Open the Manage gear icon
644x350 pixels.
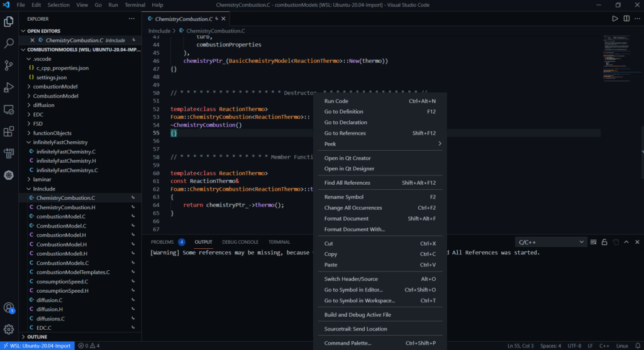(9, 329)
